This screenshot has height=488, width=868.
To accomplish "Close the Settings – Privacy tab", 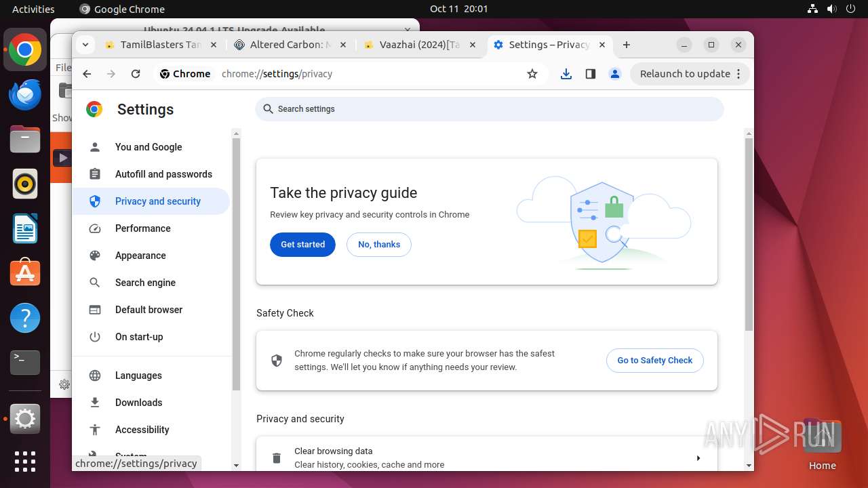I will [x=602, y=45].
